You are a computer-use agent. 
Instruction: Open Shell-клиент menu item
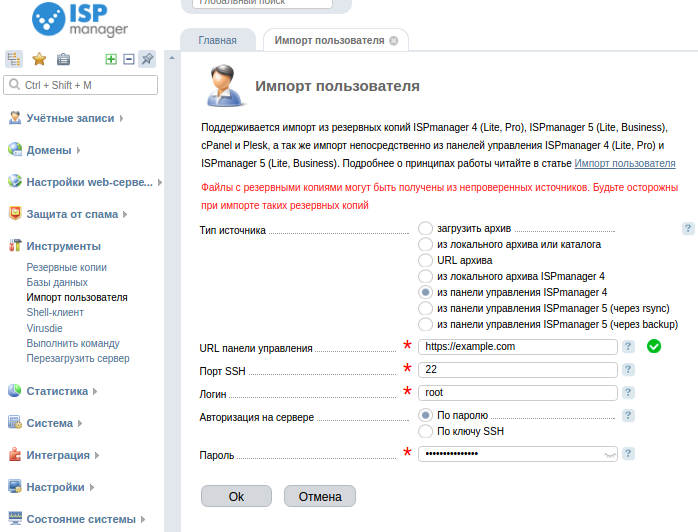point(55,312)
